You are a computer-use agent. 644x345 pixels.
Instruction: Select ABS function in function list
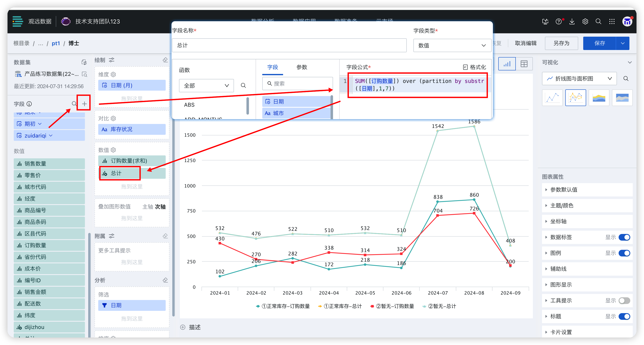pos(189,105)
